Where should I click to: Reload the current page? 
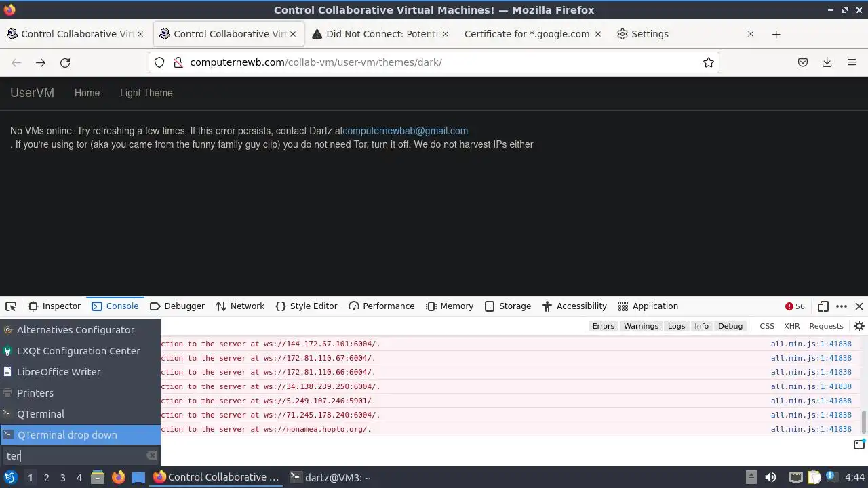(x=65, y=62)
